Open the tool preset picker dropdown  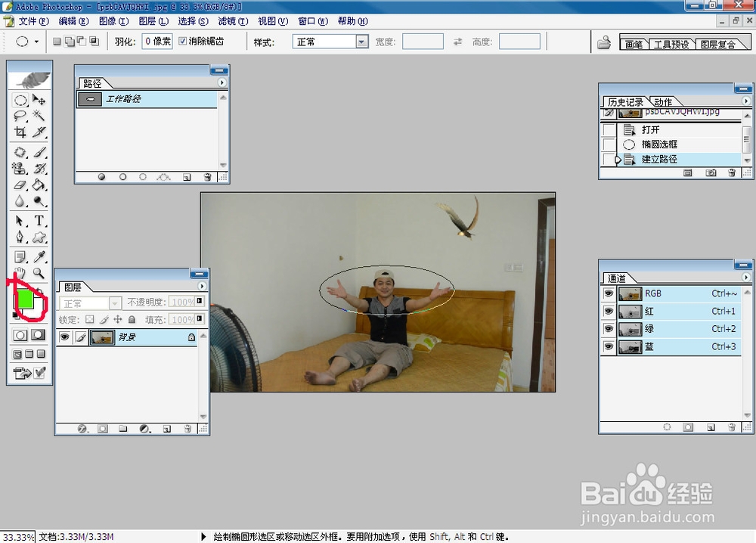click(x=36, y=42)
